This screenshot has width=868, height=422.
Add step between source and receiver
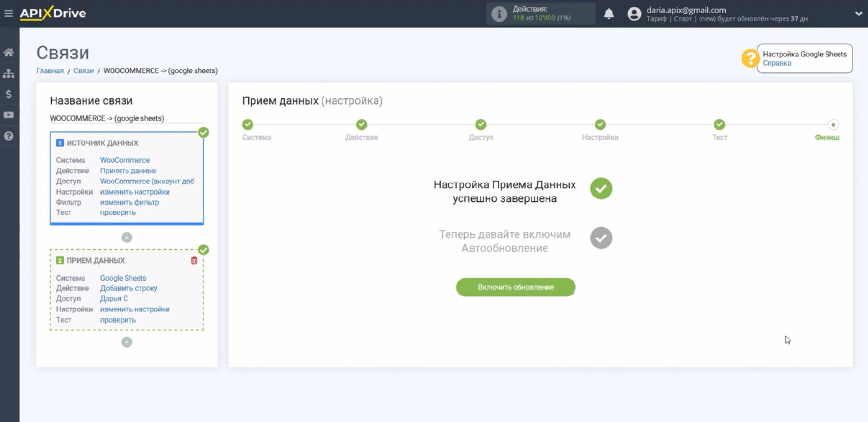(126, 237)
